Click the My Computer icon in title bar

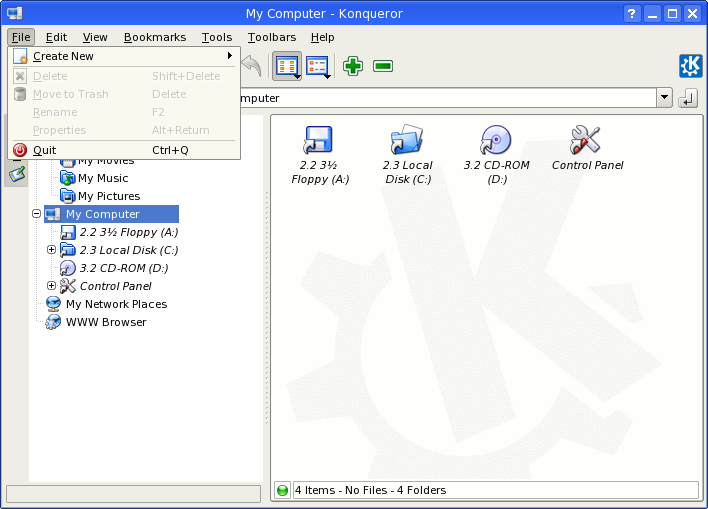[x=14, y=13]
